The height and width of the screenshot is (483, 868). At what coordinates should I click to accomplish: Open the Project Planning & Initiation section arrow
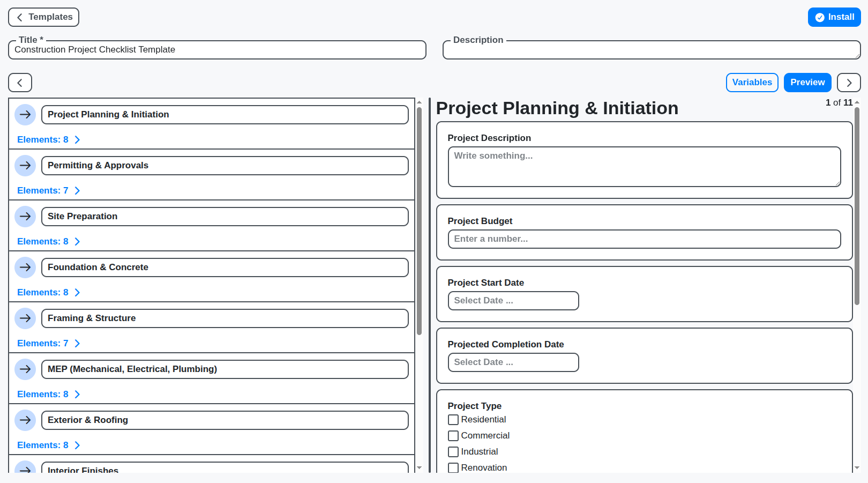pyautogui.click(x=25, y=114)
